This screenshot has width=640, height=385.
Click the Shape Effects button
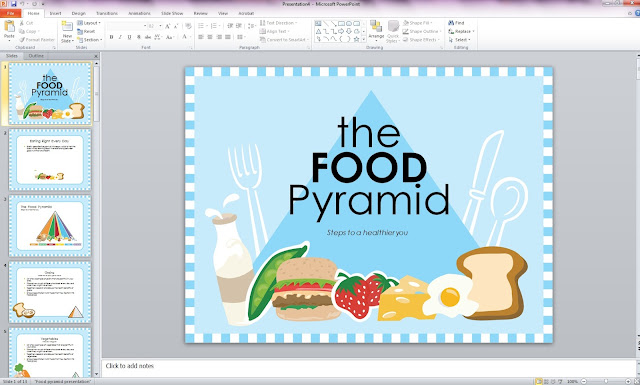tap(420, 40)
